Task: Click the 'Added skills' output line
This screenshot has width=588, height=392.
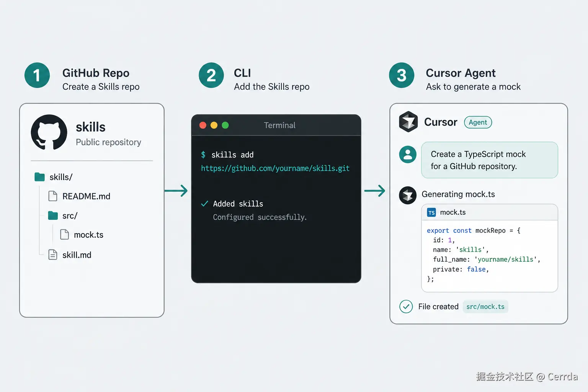Action: tap(238, 204)
